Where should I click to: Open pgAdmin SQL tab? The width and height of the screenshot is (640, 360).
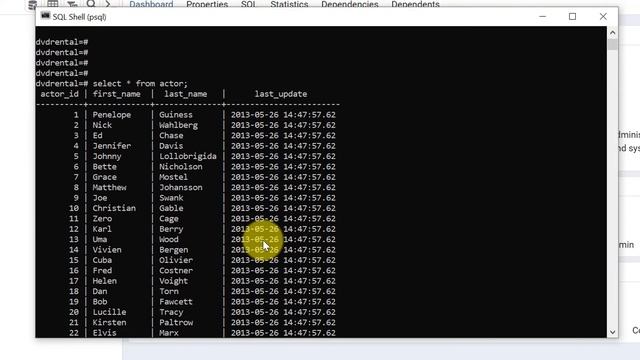[248, 4]
